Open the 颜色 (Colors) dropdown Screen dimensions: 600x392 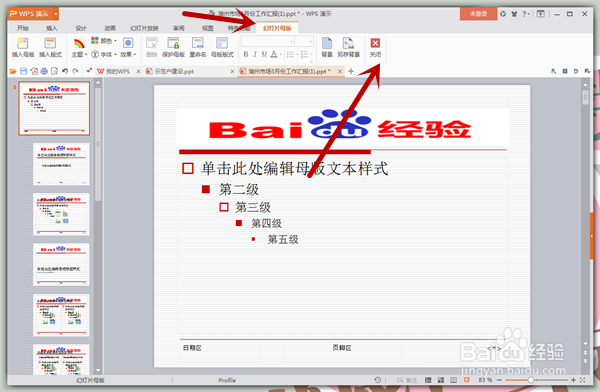pos(104,41)
